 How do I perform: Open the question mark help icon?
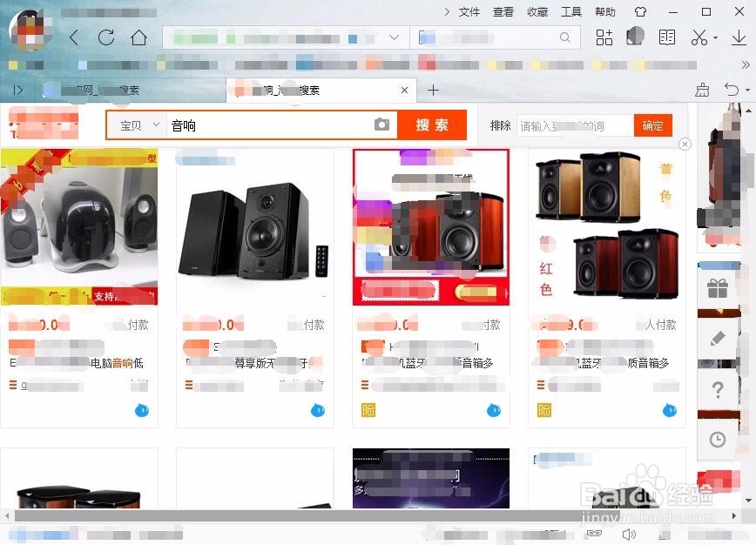tap(718, 389)
